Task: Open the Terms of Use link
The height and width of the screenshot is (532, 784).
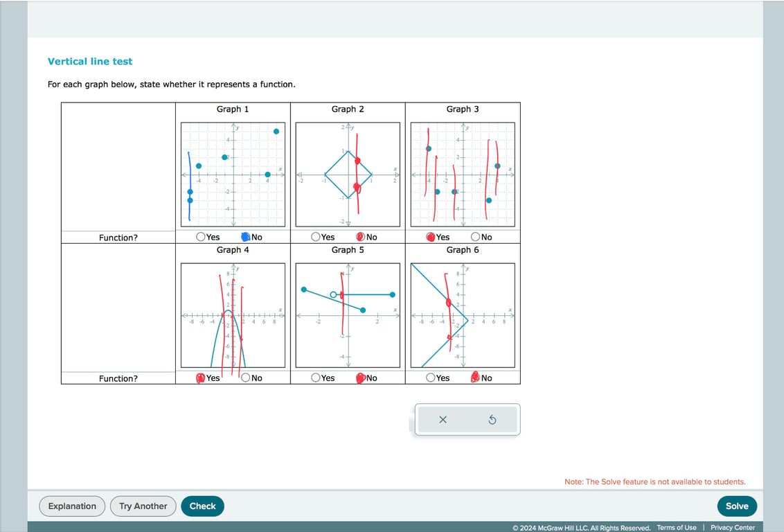Action: pos(677,528)
